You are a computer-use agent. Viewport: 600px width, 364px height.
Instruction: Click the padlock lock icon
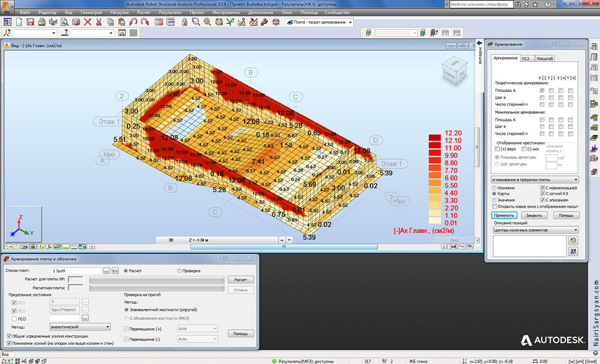point(184,22)
